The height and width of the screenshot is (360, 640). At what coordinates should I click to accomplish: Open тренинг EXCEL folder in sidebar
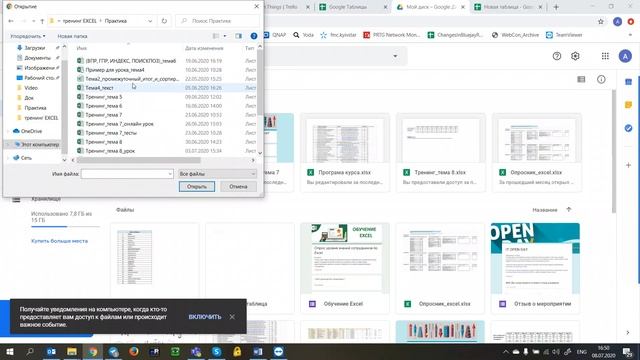(41, 118)
